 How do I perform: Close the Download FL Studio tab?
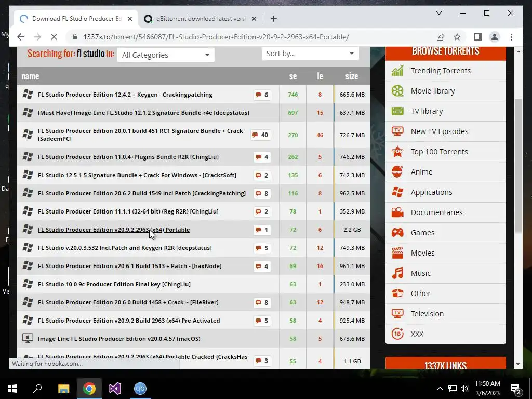click(129, 19)
